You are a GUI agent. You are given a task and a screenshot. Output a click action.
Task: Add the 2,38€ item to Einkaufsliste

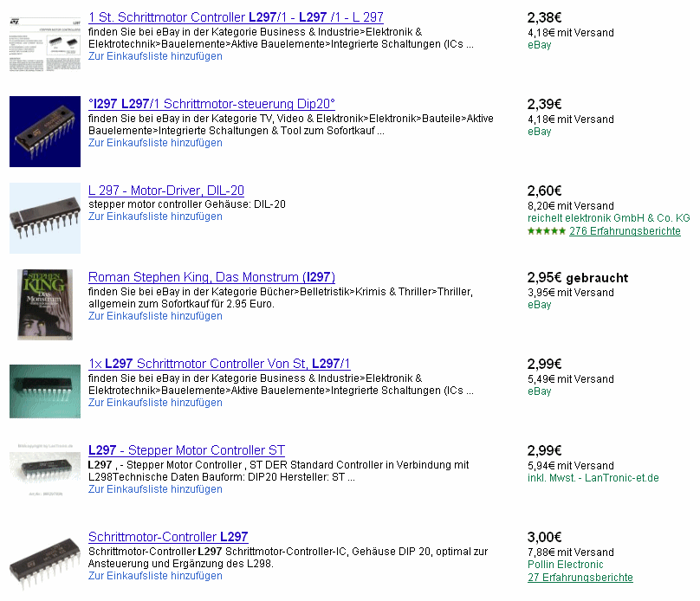coord(155,56)
